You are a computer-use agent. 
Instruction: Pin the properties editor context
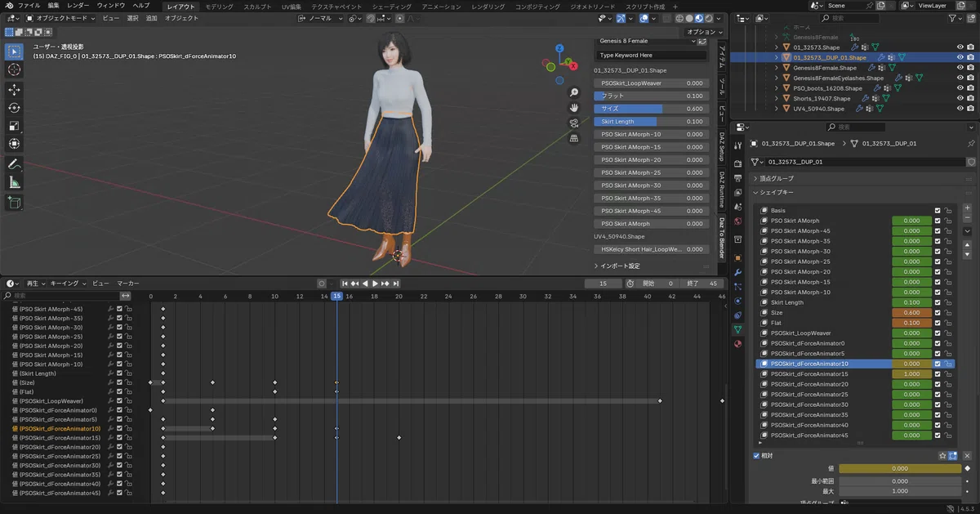click(x=970, y=143)
